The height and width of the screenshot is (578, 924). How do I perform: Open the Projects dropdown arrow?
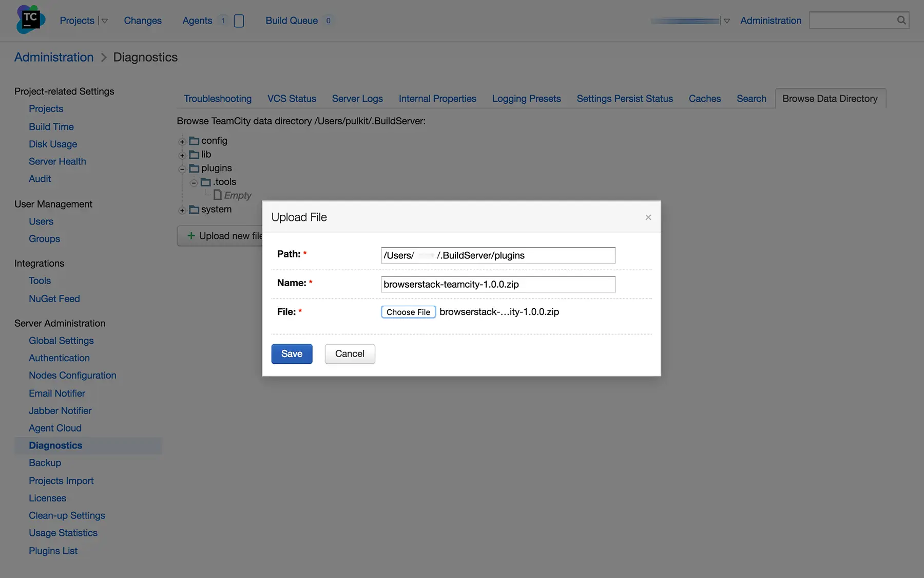[105, 21]
